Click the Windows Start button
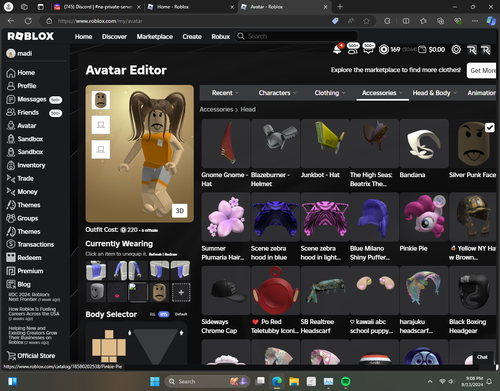500x391 pixels. (155, 381)
